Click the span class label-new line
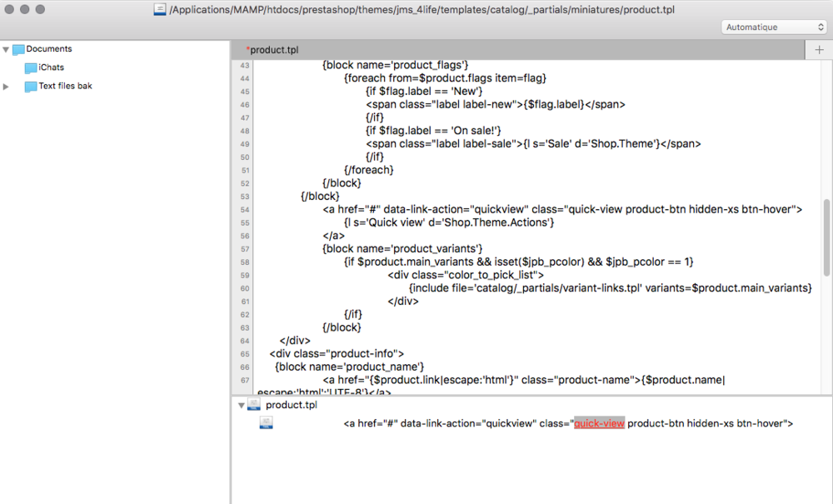833x504 pixels. point(495,104)
